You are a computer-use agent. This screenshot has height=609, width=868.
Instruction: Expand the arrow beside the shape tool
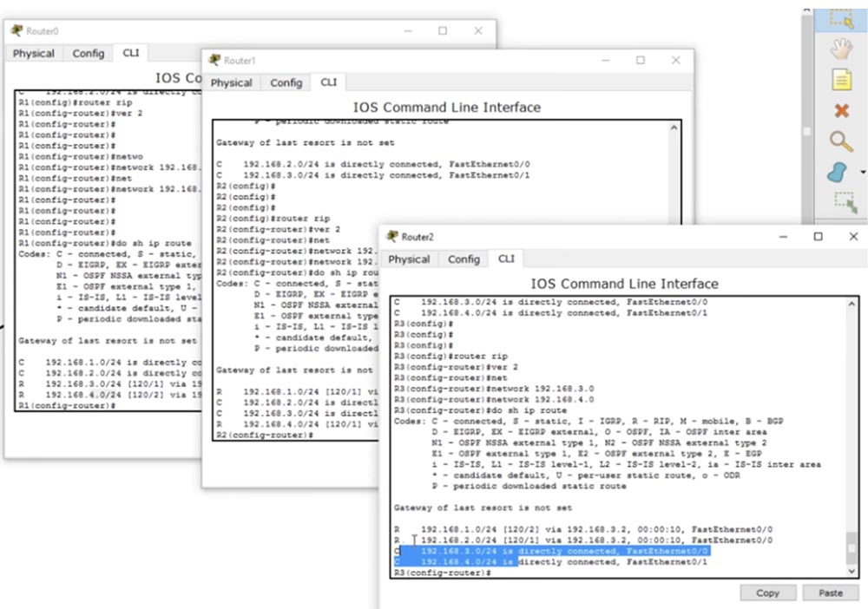pyautogui.click(x=863, y=173)
